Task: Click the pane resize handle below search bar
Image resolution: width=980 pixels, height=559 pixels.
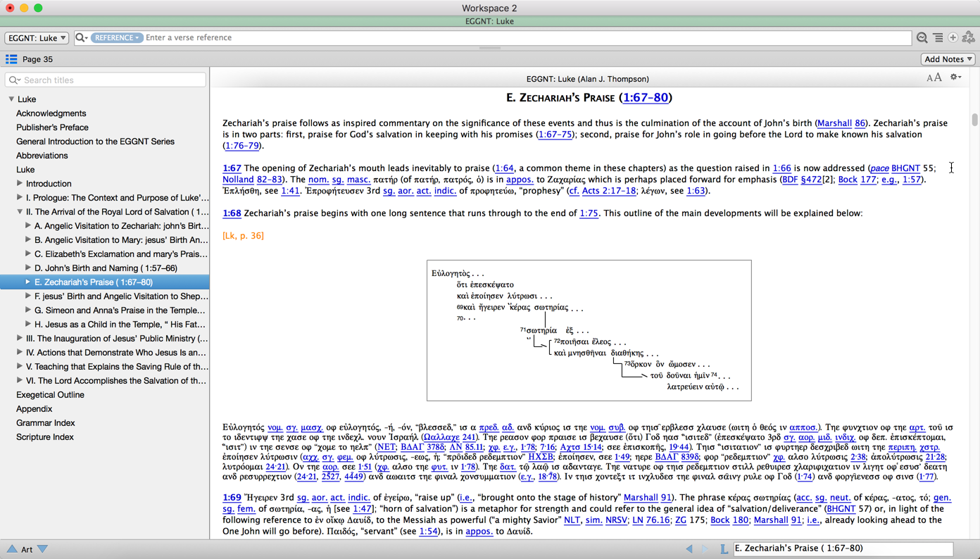Action: pyautogui.click(x=490, y=48)
